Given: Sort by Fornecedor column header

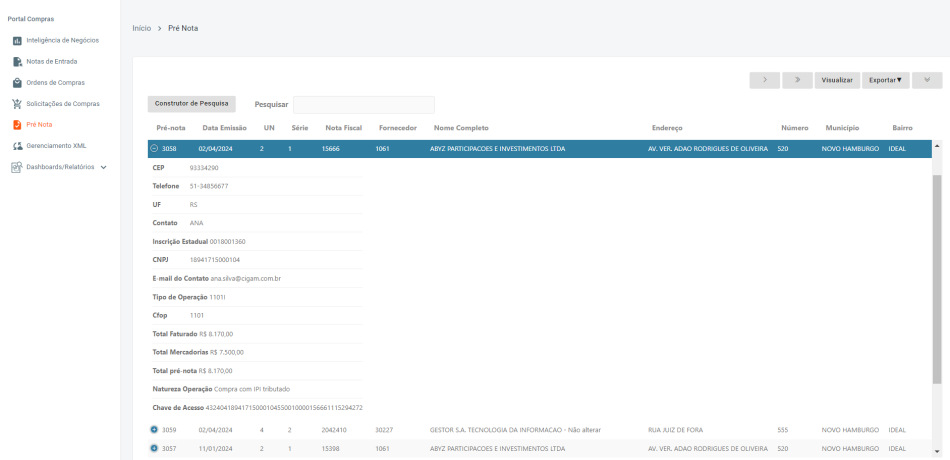Looking at the screenshot, I should [x=397, y=128].
